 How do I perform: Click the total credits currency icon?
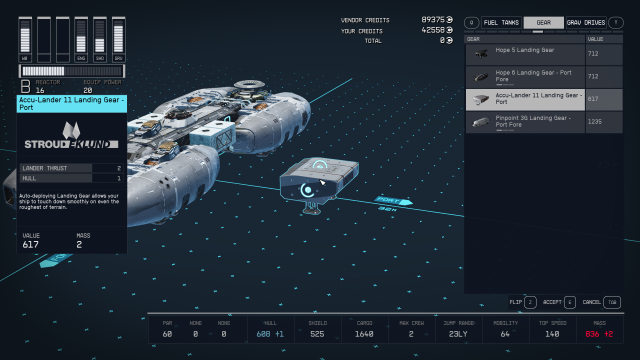pos(449,40)
